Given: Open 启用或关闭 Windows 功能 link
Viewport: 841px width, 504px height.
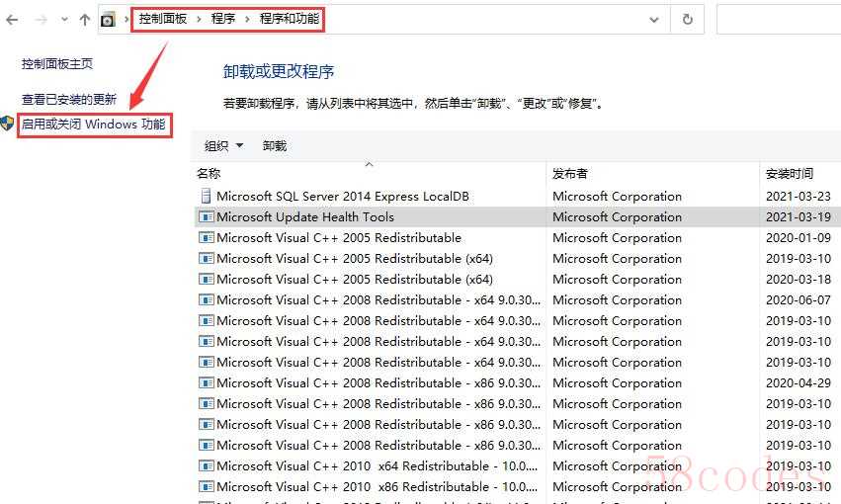Looking at the screenshot, I should click(94, 125).
